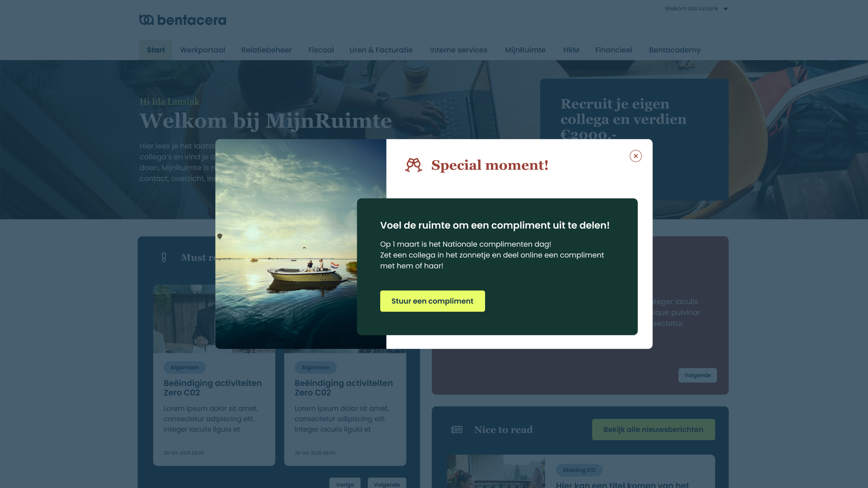Close the Special moment popup
Screen dimensions: 868x488
(x=636, y=156)
